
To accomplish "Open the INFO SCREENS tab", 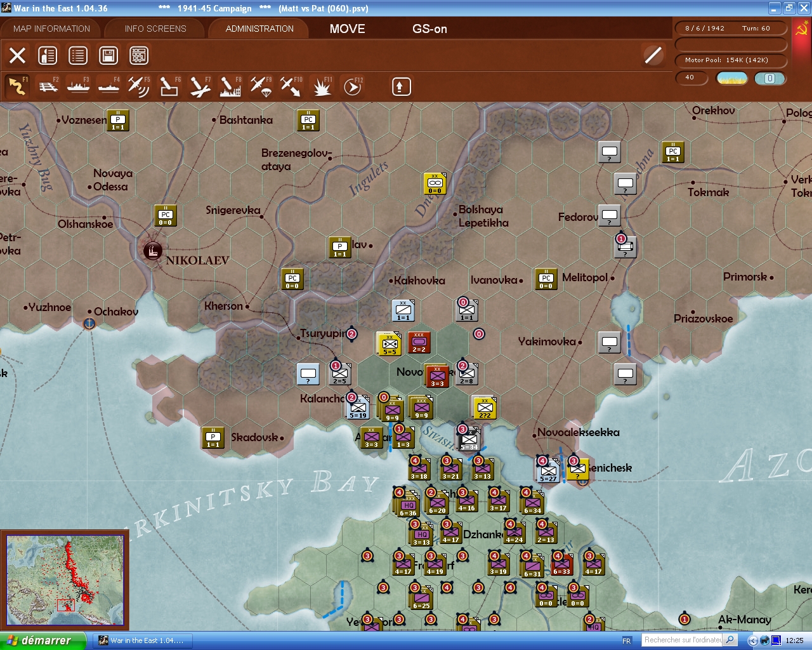I will (x=155, y=29).
